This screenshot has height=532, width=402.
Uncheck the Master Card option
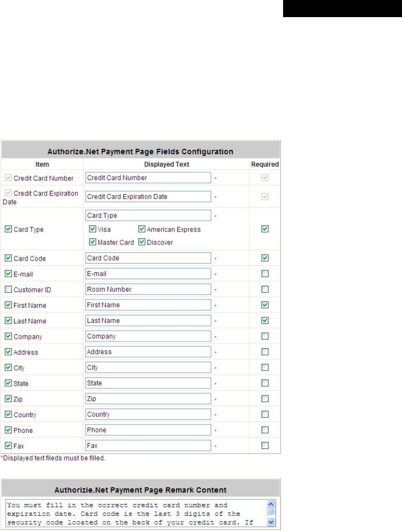[92, 242]
